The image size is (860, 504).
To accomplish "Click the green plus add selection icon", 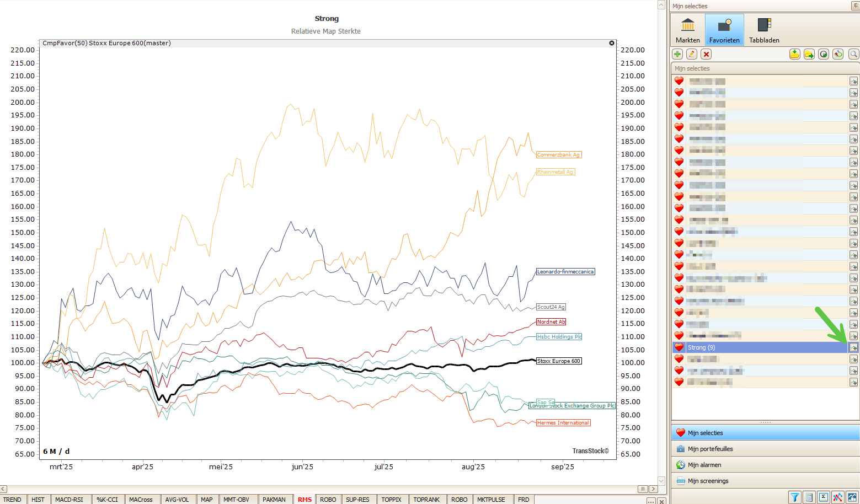I will click(x=677, y=54).
